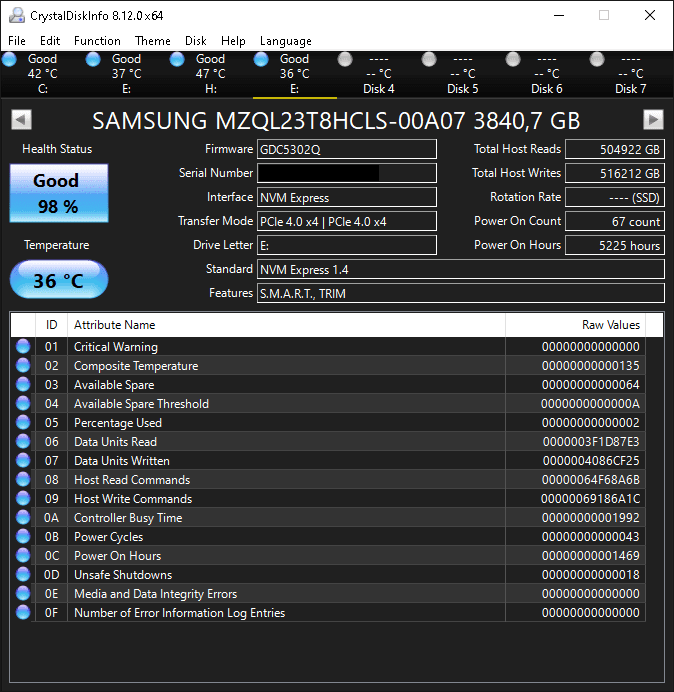Click the Total Host Writes value 516212 GB
This screenshot has height=692, width=674.
point(615,173)
